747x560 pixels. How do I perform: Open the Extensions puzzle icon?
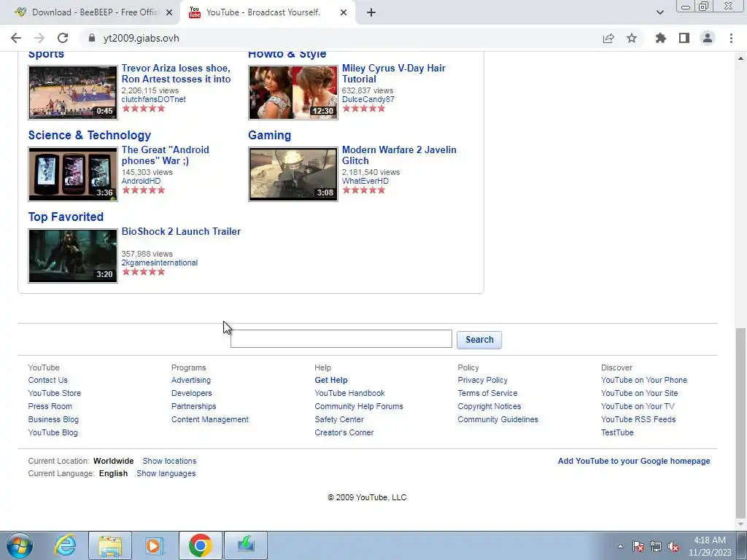pos(661,38)
